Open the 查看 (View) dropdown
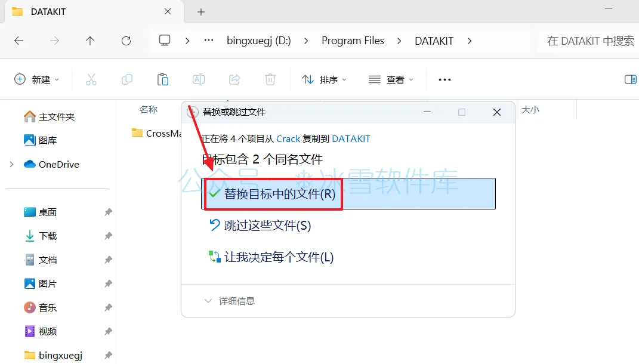Screen dimensions: 639x364 [391, 79]
